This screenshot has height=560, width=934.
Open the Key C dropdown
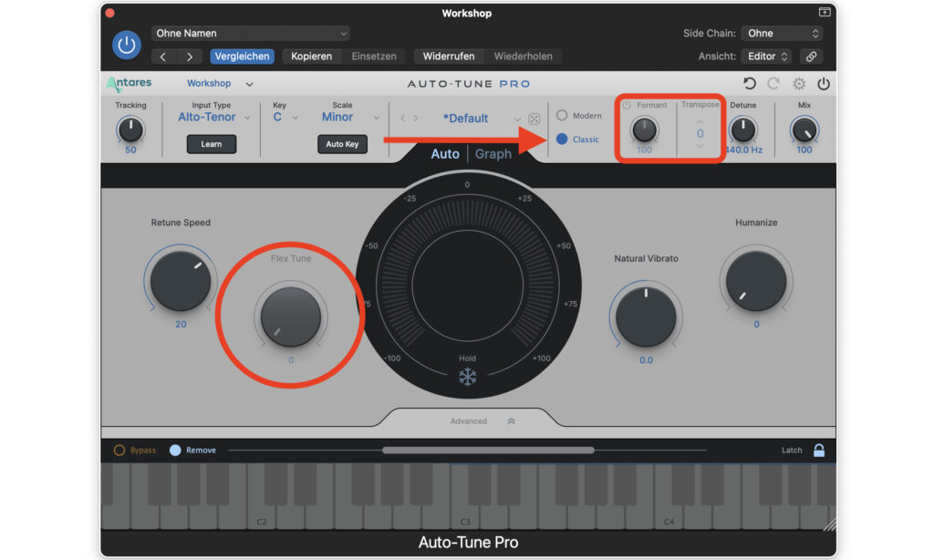point(285,118)
